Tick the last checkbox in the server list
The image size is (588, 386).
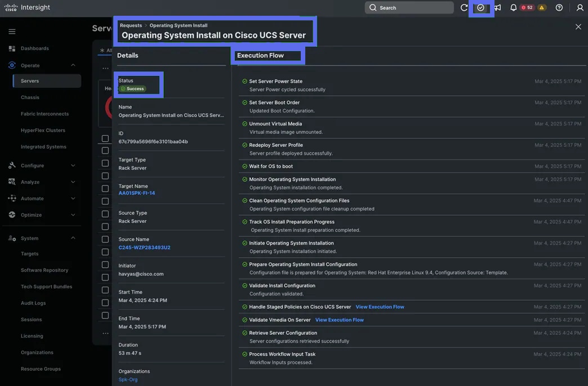point(105,316)
